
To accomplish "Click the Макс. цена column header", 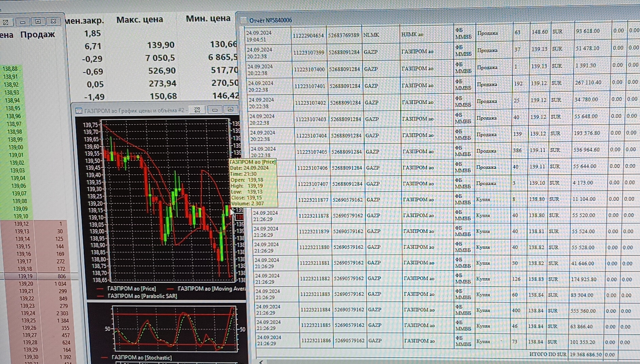I will 140,20.
